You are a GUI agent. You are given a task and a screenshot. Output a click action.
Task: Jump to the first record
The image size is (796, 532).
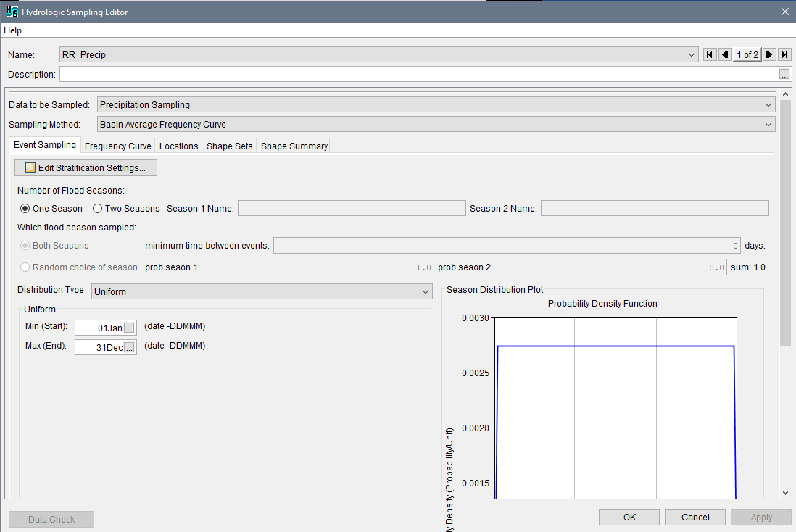click(709, 54)
